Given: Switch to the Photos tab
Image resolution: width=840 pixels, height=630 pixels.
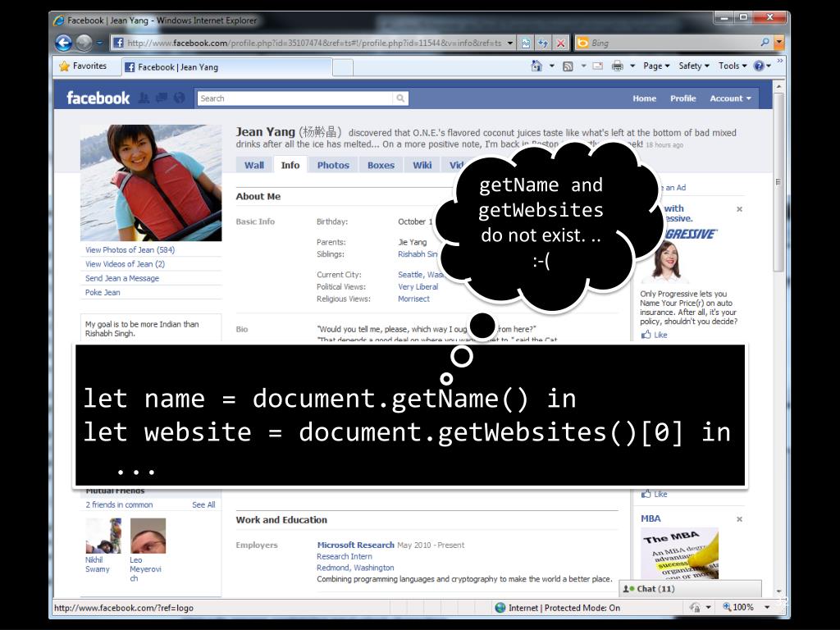Looking at the screenshot, I should pyautogui.click(x=333, y=165).
